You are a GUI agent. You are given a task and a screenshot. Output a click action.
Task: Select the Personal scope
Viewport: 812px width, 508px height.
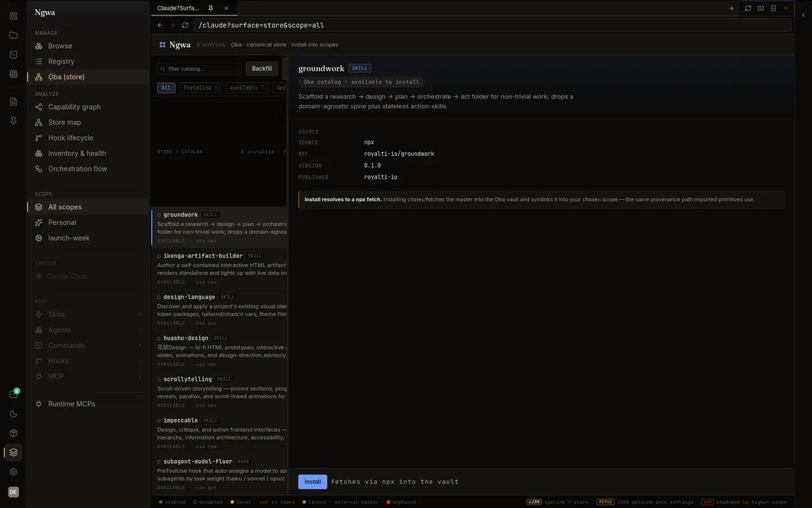[88, 222]
